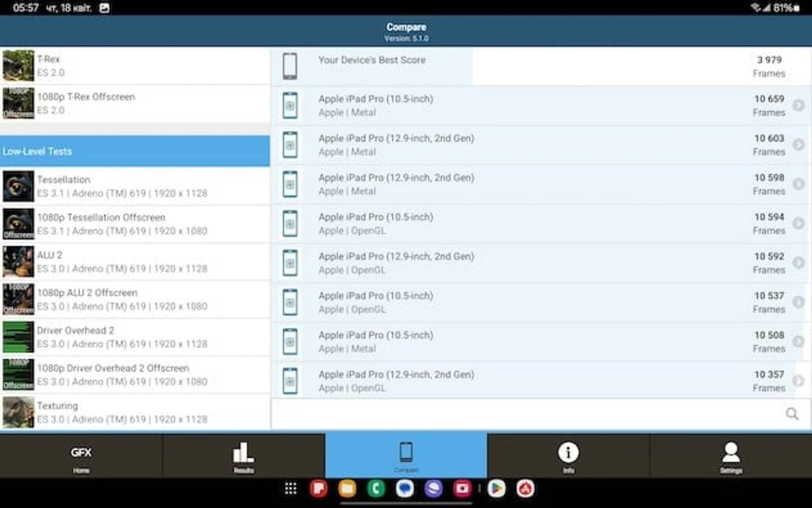Expand details arrow for 10 357 score
This screenshot has height=508, width=812.
click(798, 381)
